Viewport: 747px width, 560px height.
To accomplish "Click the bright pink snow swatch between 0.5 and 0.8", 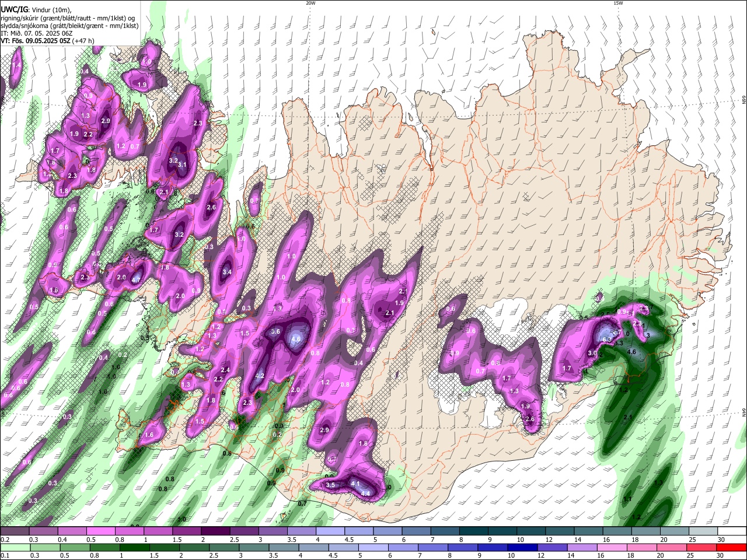I will 100,531.
